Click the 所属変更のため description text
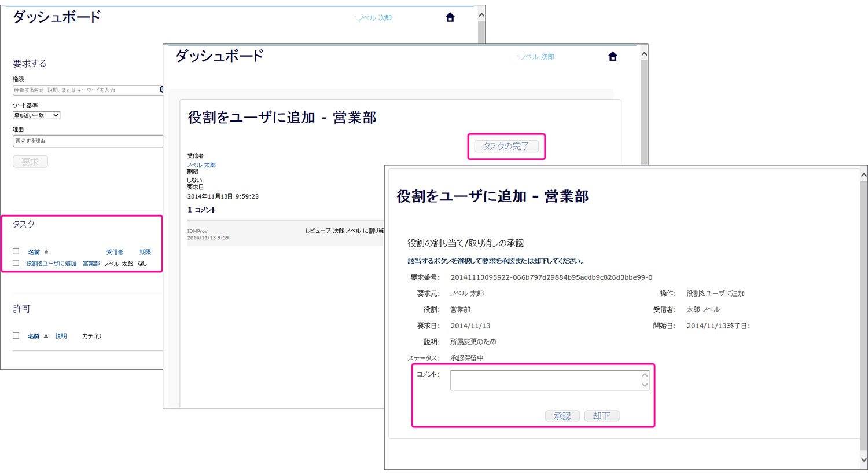Viewport: 868px width, 475px height. pos(473,342)
